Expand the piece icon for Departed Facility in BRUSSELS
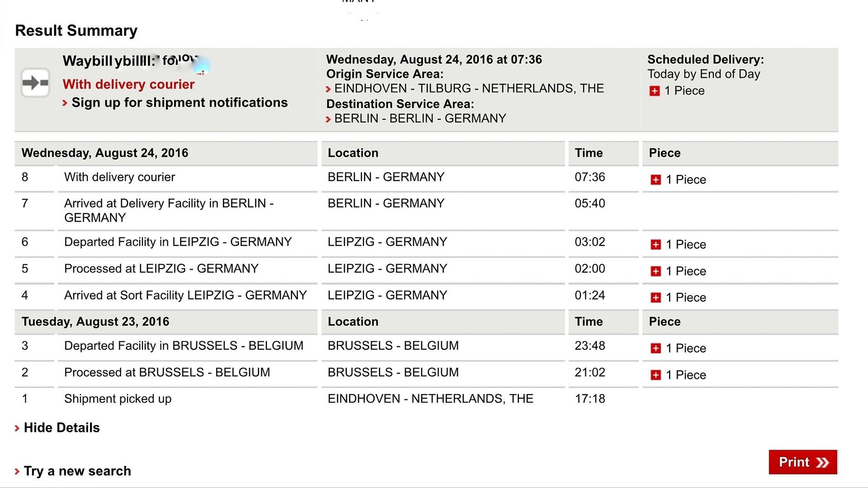Screen dimensions: 868x488 656,348
